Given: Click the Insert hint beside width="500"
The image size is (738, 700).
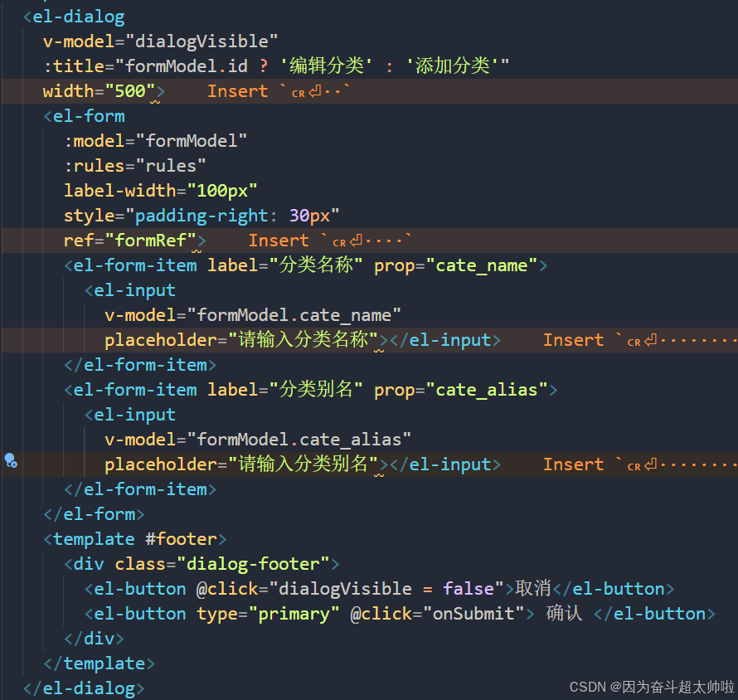Looking at the screenshot, I should tap(279, 91).
